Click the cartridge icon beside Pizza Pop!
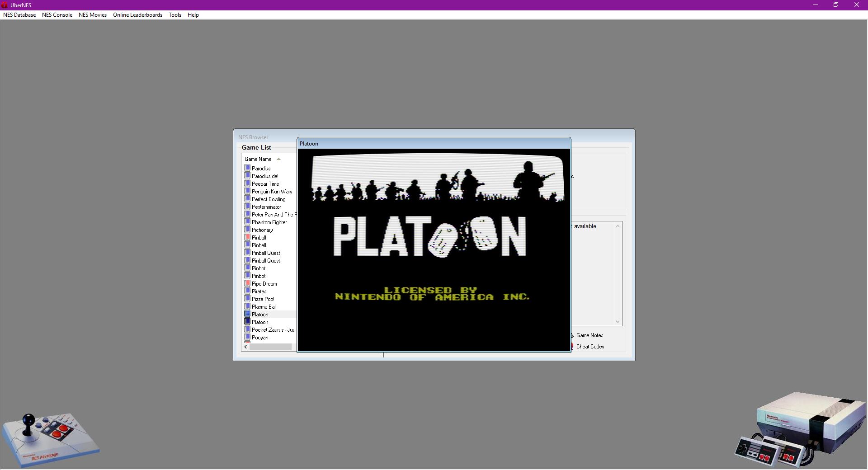Viewport: 868px width, 470px height. point(247,299)
